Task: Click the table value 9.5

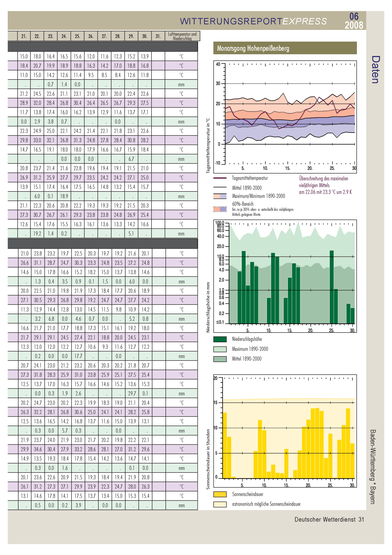Action: coord(91,75)
